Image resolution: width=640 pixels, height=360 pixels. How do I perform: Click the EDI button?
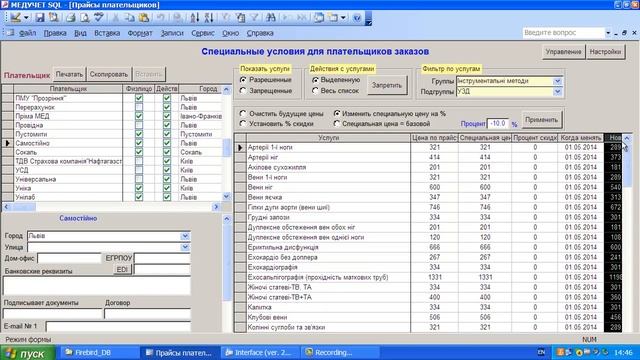[122, 269]
